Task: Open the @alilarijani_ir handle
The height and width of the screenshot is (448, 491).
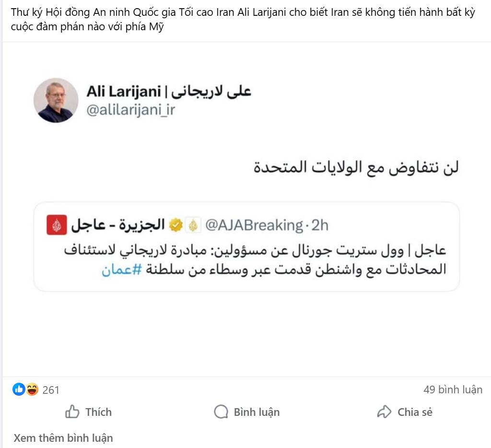Action: click(x=130, y=110)
